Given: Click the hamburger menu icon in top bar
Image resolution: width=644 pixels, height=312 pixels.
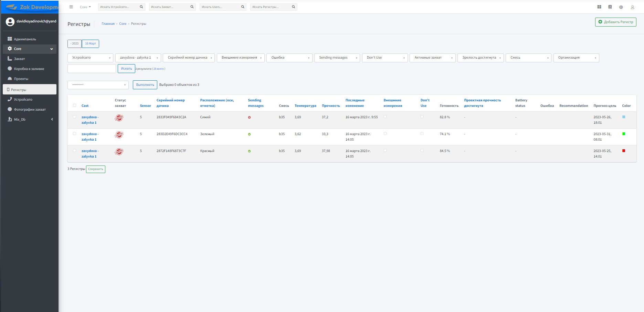Looking at the screenshot, I should [x=71, y=7].
